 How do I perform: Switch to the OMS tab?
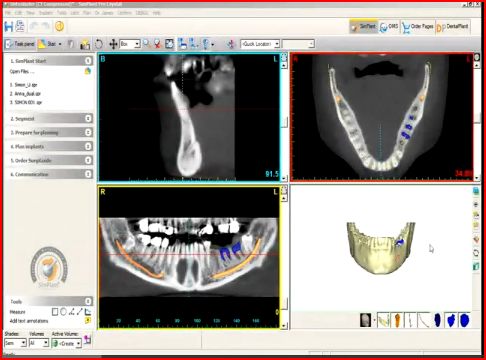[x=389, y=27]
